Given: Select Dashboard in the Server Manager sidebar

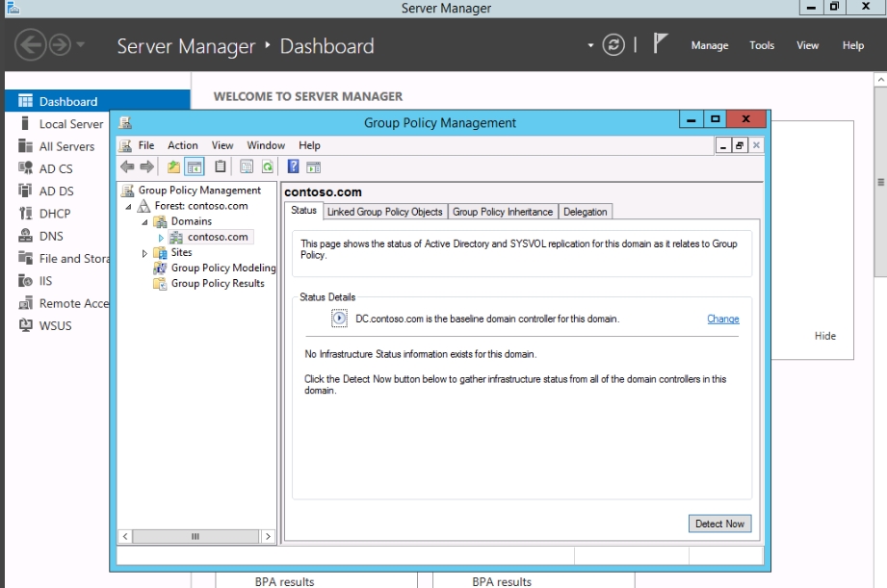Looking at the screenshot, I should (x=97, y=101).
